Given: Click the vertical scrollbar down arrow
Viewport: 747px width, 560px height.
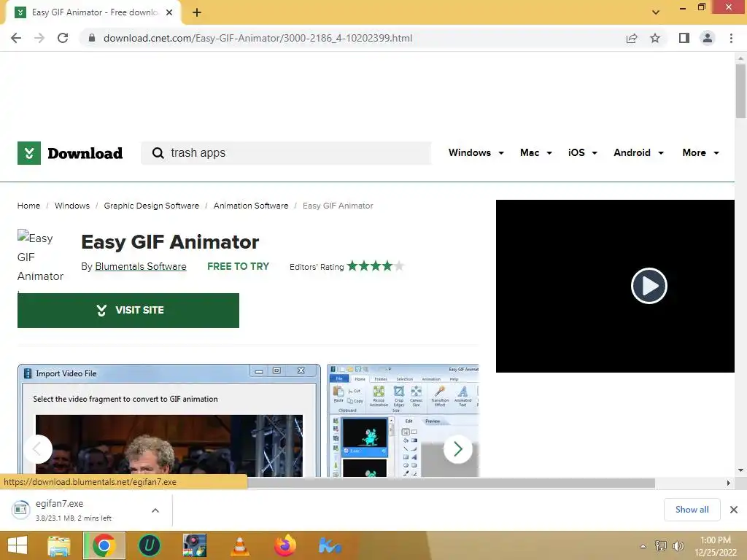Looking at the screenshot, I should coord(740,470).
